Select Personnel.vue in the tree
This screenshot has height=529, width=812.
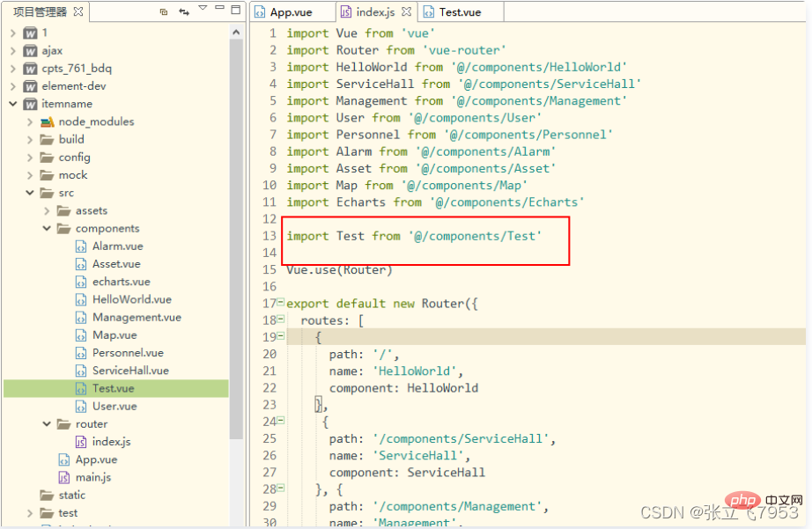click(x=128, y=352)
